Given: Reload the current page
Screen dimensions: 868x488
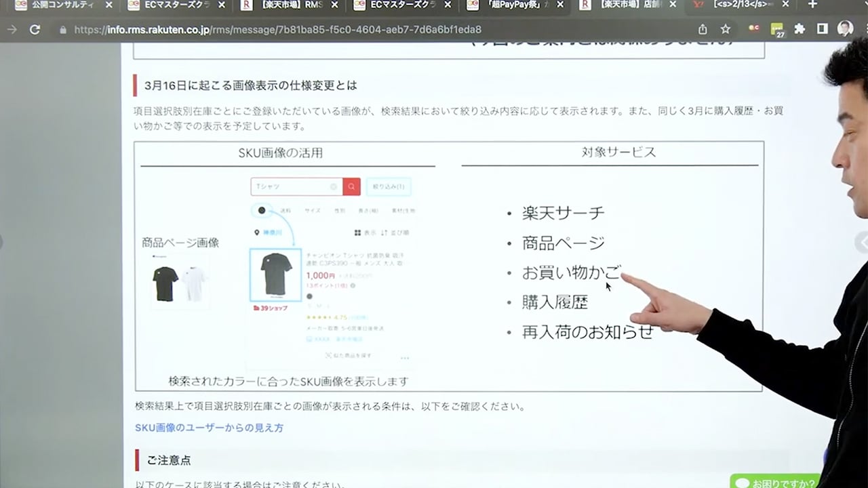Looking at the screenshot, I should 35,30.
